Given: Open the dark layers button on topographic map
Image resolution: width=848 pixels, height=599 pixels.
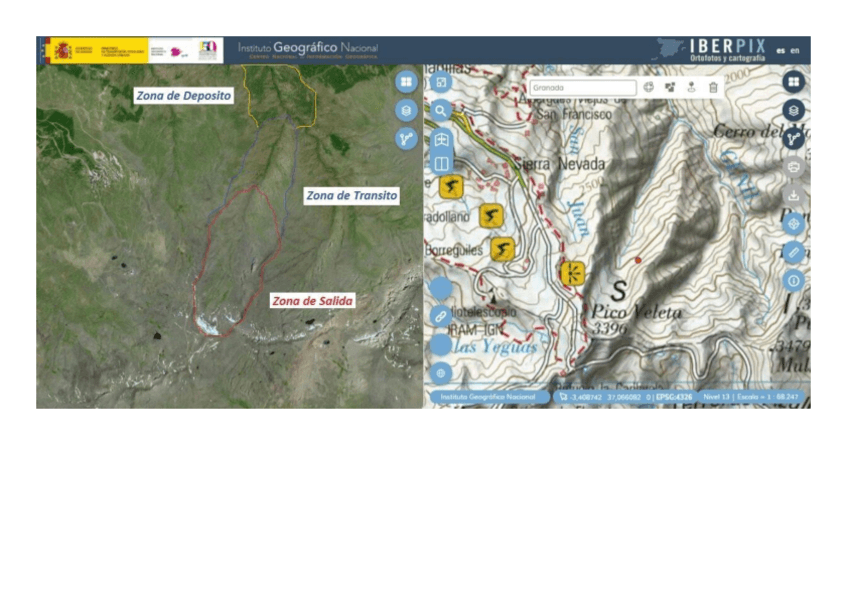Looking at the screenshot, I should pos(793,111).
